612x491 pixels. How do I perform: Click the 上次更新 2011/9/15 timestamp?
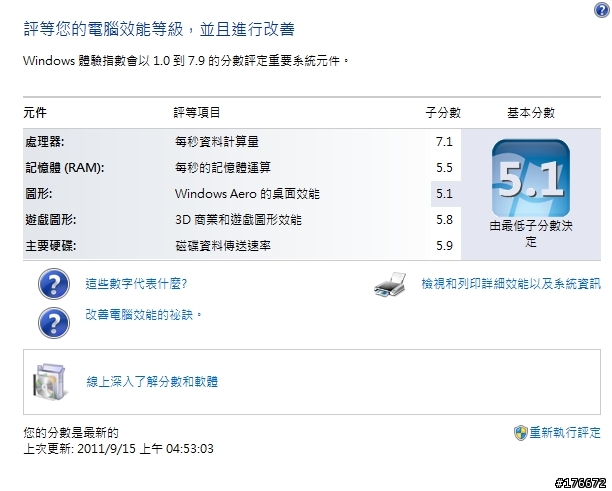point(119,448)
